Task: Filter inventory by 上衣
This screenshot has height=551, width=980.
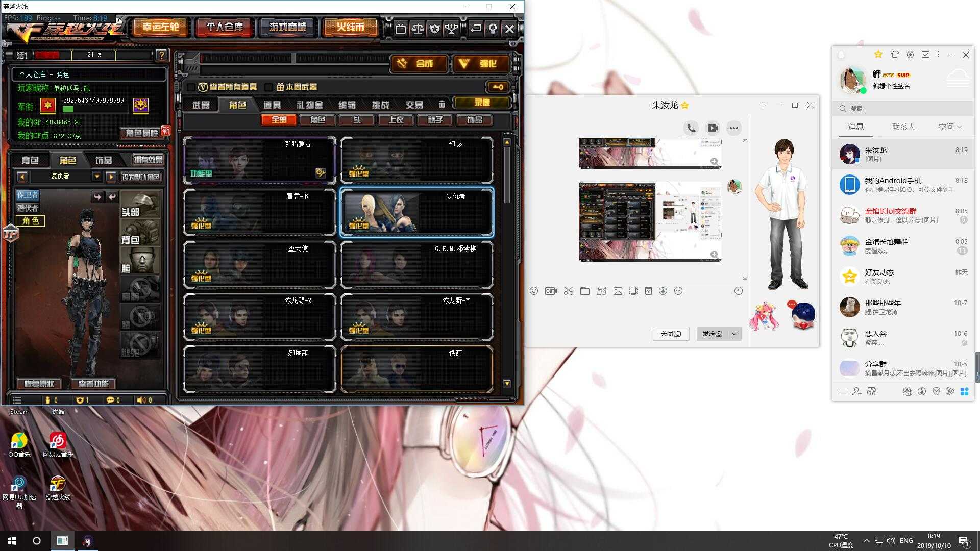Action: [x=396, y=120]
